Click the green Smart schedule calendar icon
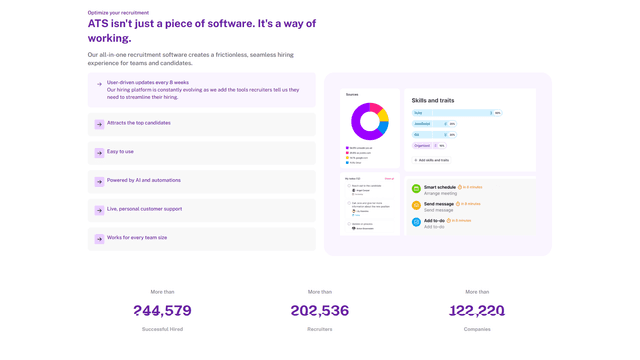This screenshot has width=640, height=360. click(x=416, y=189)
